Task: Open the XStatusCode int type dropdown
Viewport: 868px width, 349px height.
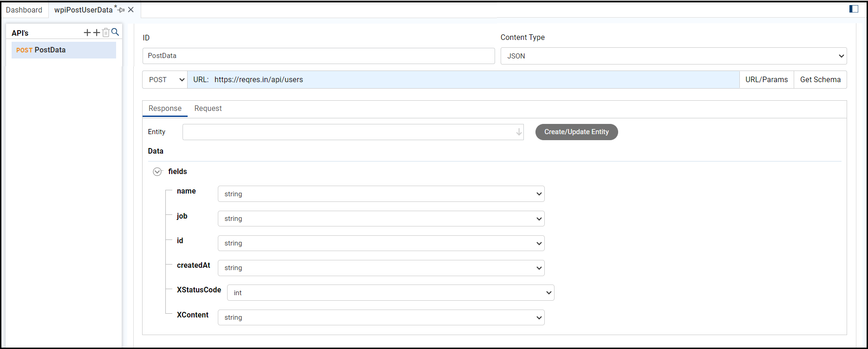Action: tap(390, 293)
